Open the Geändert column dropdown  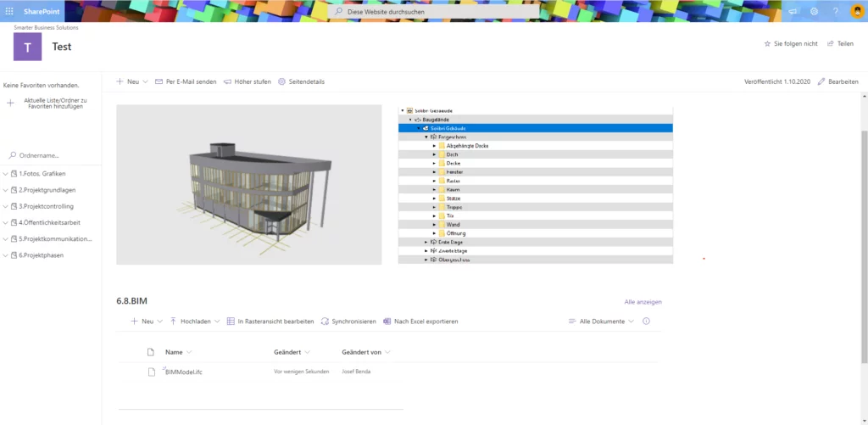click(307, 352)
